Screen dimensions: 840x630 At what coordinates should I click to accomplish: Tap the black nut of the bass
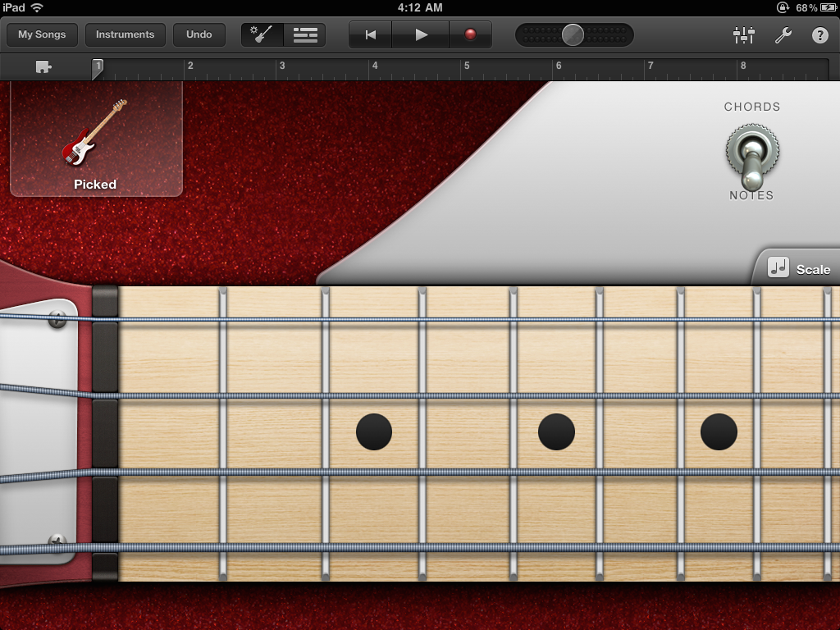(105, 433)
